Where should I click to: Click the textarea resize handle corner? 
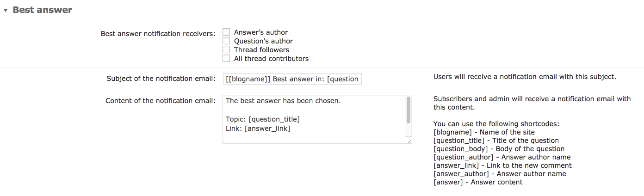(409, 141)
